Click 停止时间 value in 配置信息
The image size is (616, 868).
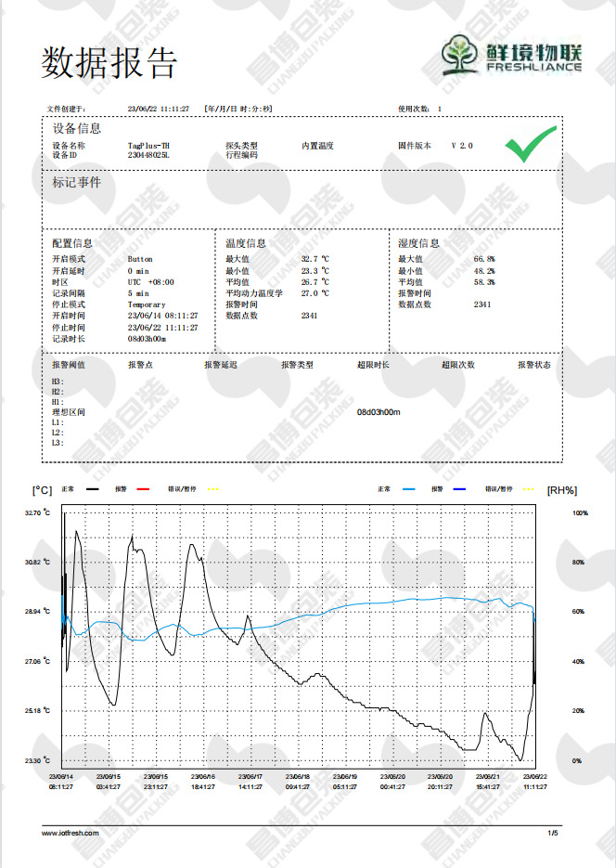click(x=162, y=328)
